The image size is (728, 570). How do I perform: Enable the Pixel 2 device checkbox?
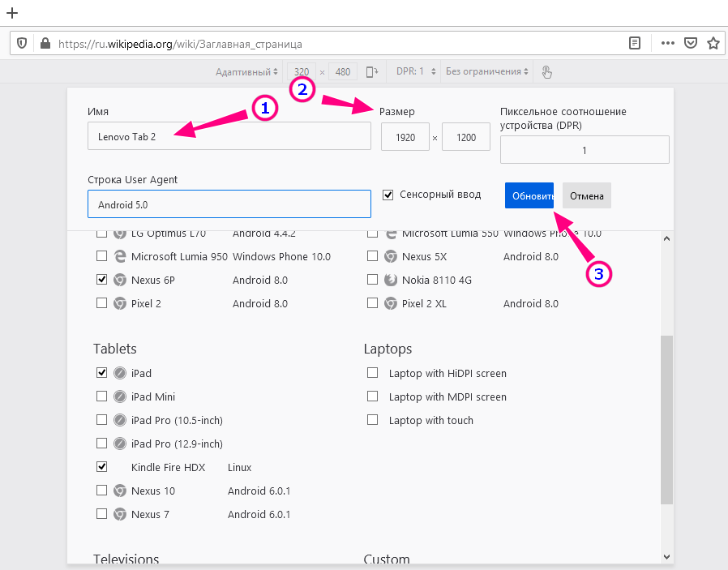[x=101, y=303]
